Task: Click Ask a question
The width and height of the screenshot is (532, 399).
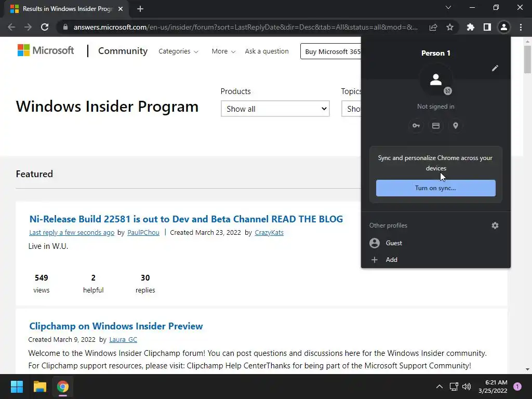Action: (267, 51)
